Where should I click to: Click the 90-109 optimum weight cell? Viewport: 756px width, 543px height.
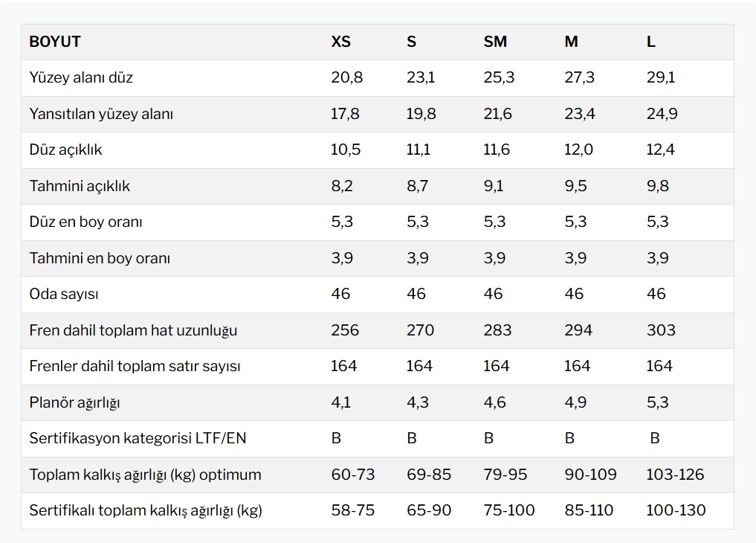590,475
